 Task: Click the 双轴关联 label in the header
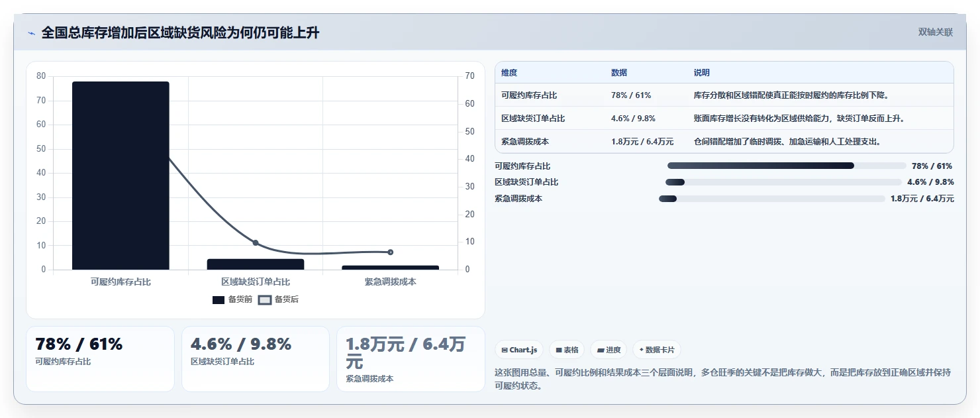click(935, 32)
